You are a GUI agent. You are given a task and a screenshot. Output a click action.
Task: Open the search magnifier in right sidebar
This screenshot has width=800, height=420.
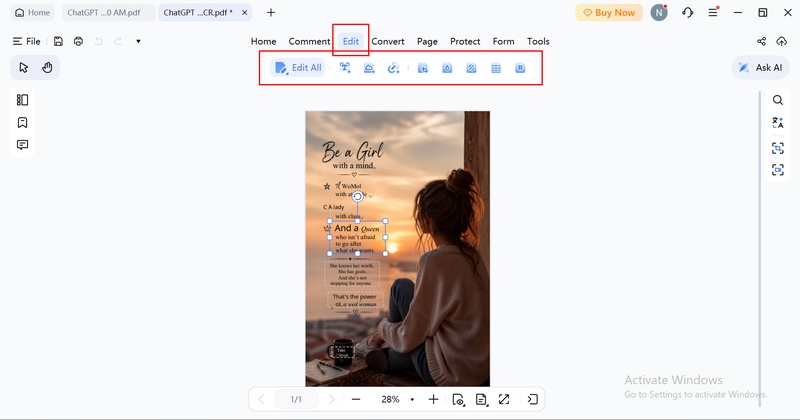pos(778,100)
